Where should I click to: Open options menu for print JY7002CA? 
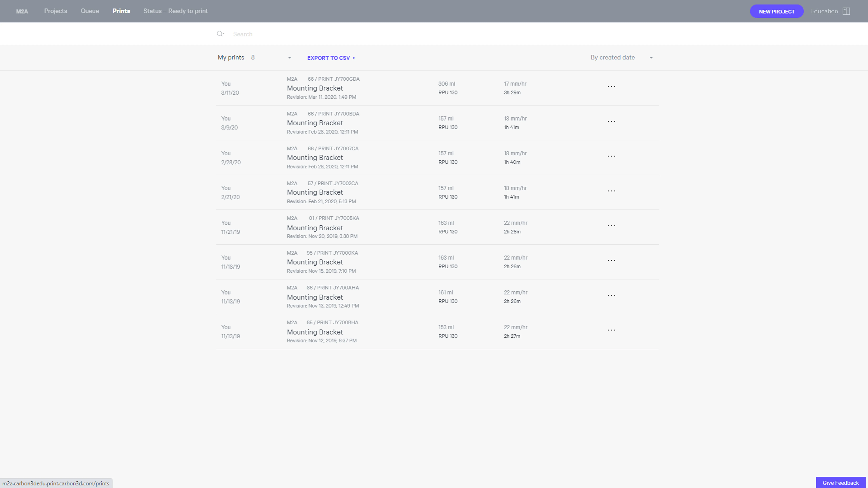coord(611,191)
